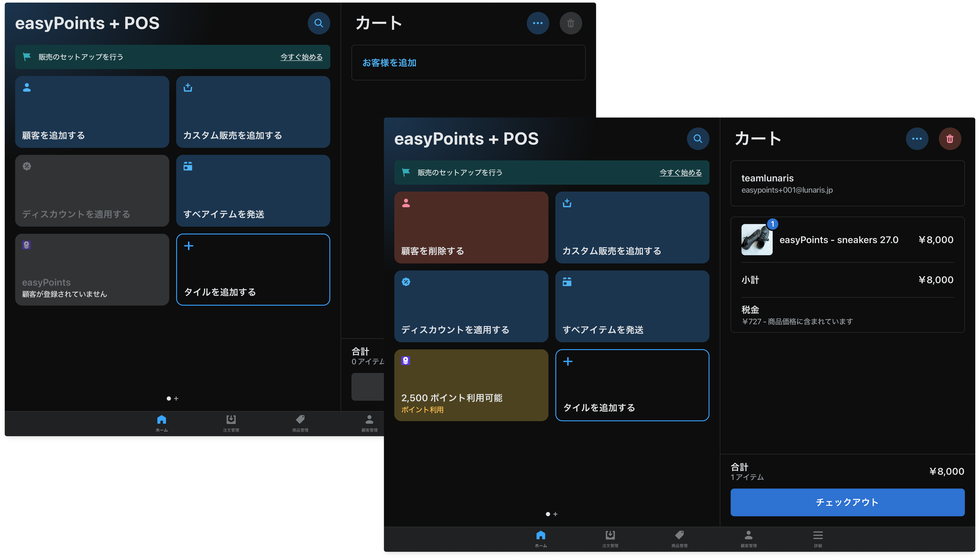The image size is (980, 560).
Task: Open ホーム tab in front window
Action: point(541,539)
